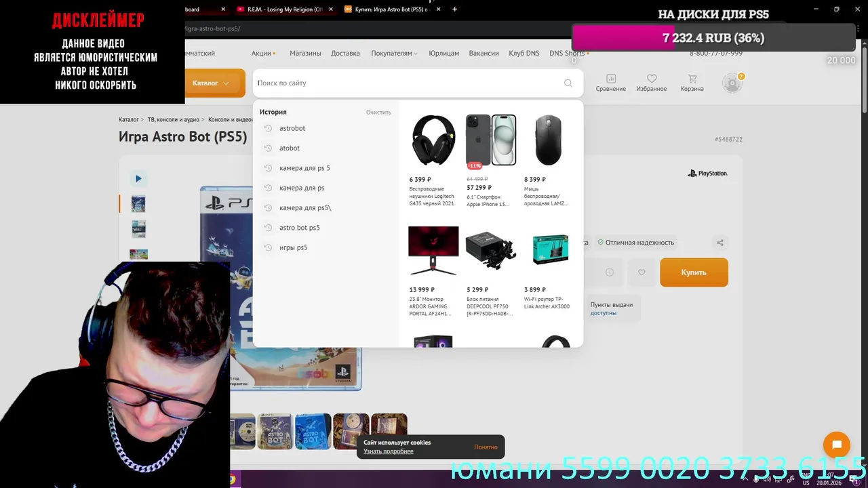868x488 pixels.
Task: Open new browser tab with plus button
Action: click(x=454, y=9)
